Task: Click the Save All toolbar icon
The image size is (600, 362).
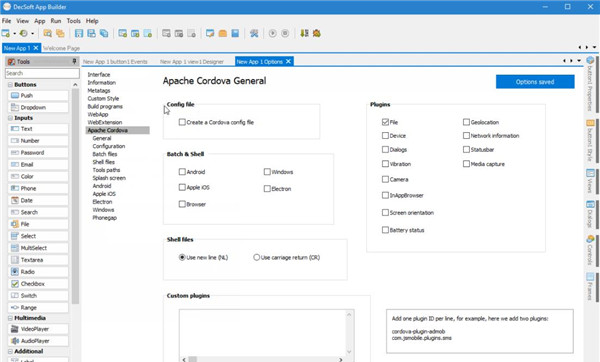Action: tap(104, 34)
